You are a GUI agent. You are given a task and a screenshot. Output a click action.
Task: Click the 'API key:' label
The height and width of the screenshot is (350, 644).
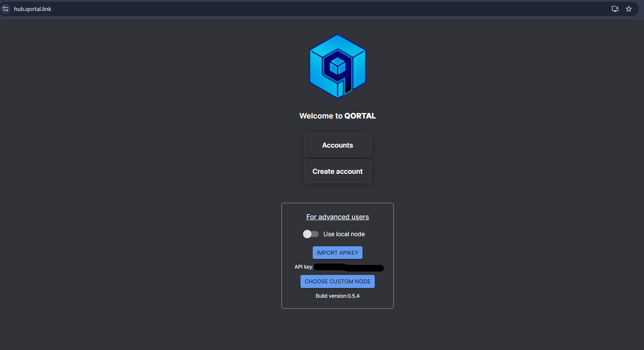pos(304,267)
